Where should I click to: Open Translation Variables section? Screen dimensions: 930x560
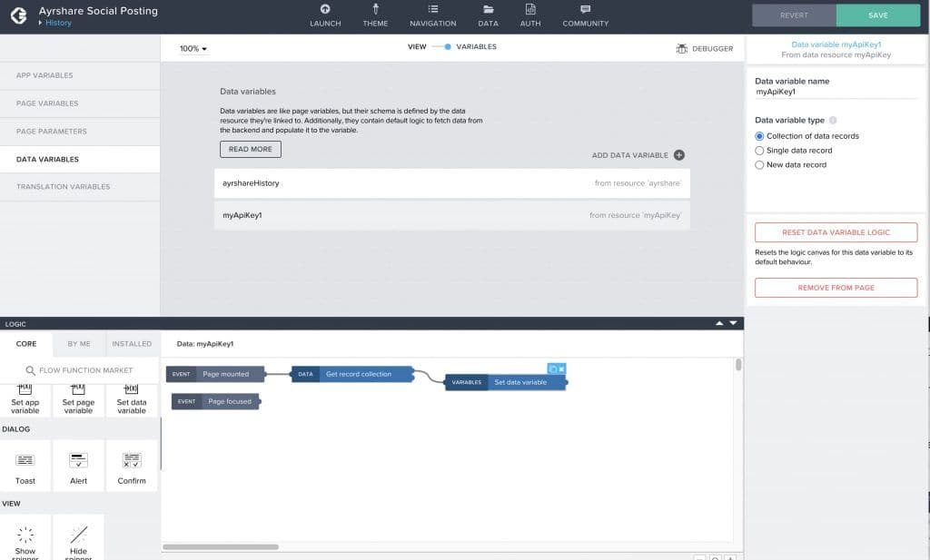[x=80, y=187]
